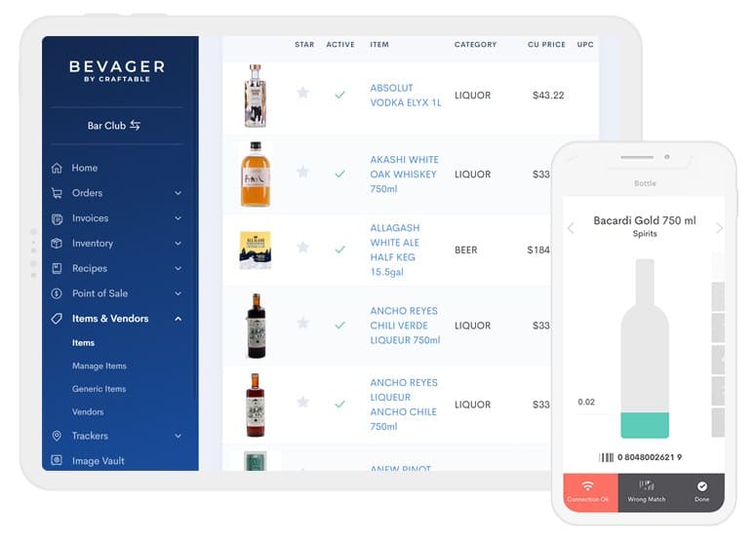Click the Inventory box icon

tap(57, 244)
